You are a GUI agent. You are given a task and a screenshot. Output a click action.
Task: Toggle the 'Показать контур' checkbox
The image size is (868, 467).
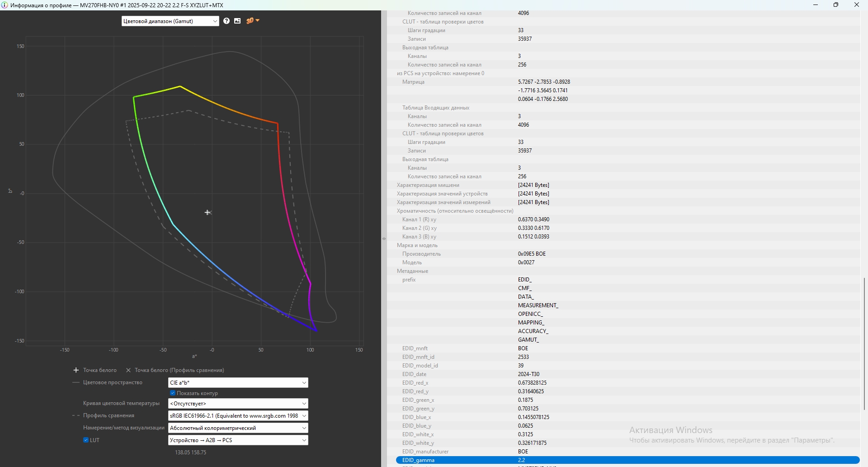tap(173, 393)
